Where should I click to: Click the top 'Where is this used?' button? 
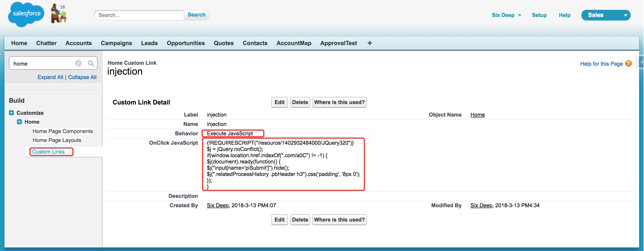pos(339,102)
